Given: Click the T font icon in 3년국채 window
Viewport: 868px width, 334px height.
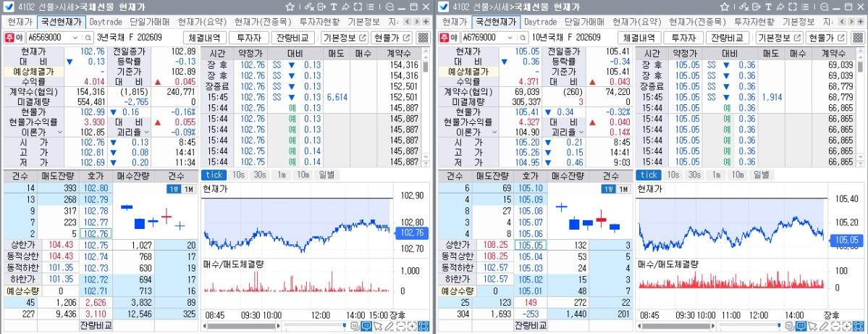Looking at the screenshot, I should [333, 7].
